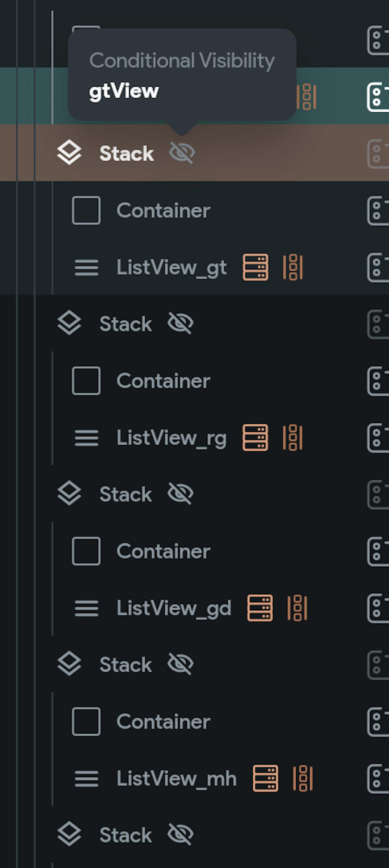Select the ListView_mh widget in tree
Image resolution: width=389 pixels, height=868 pixels.
click(x=176, y=779)
